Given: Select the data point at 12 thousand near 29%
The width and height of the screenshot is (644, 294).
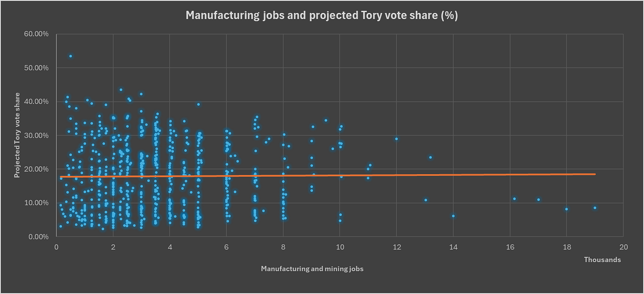Looking at the screenshot, I should (x=396, y=139).
